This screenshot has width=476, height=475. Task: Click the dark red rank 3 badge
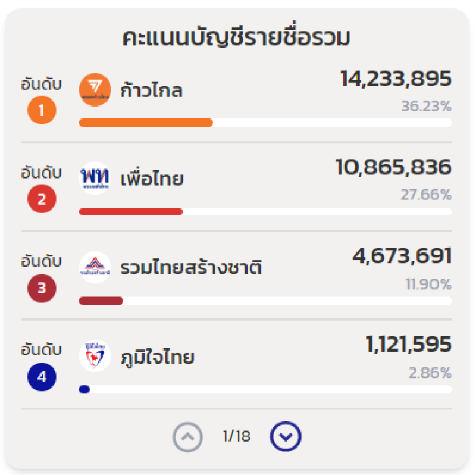(42, 288)
